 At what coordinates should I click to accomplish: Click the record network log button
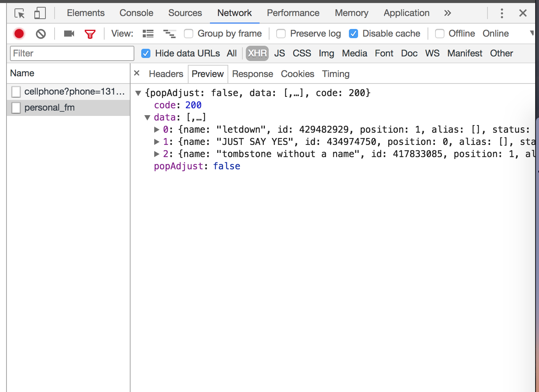click(19, 34)
